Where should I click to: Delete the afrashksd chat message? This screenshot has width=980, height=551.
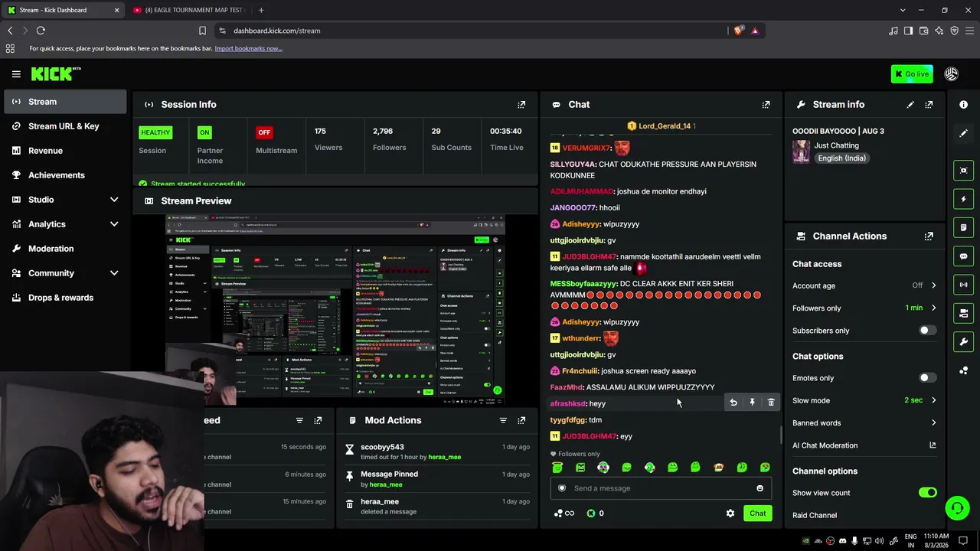(x=771, y=403)
